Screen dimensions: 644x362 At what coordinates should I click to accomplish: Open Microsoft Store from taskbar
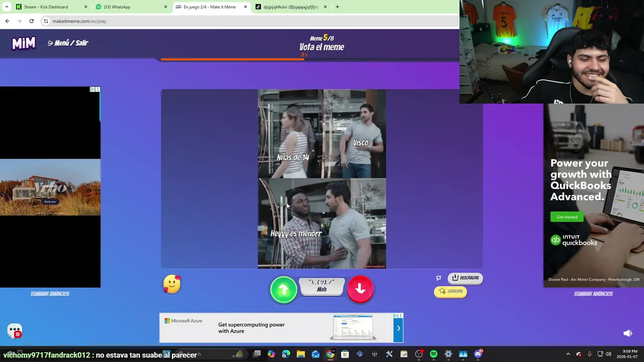coord(345,354)
